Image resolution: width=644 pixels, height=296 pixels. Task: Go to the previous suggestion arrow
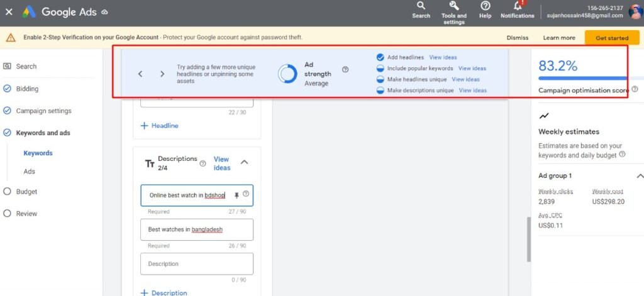point(140,74)
